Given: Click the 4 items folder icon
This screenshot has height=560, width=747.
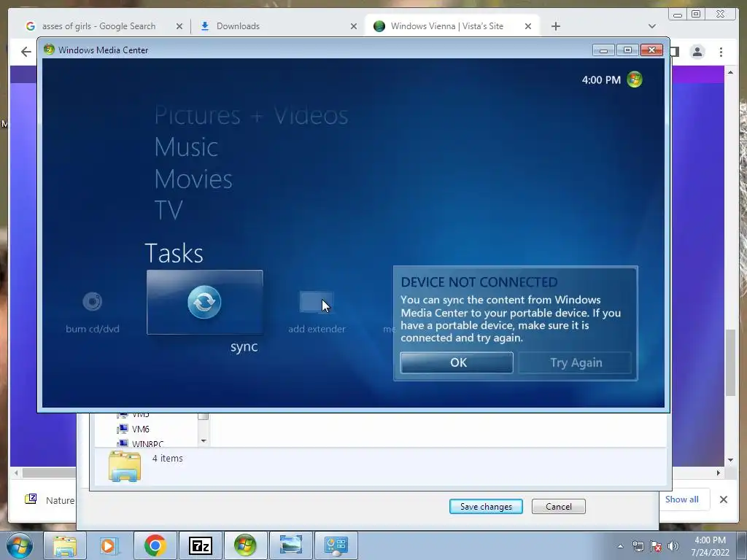Looking at the screenshot, I should [125, 466].
